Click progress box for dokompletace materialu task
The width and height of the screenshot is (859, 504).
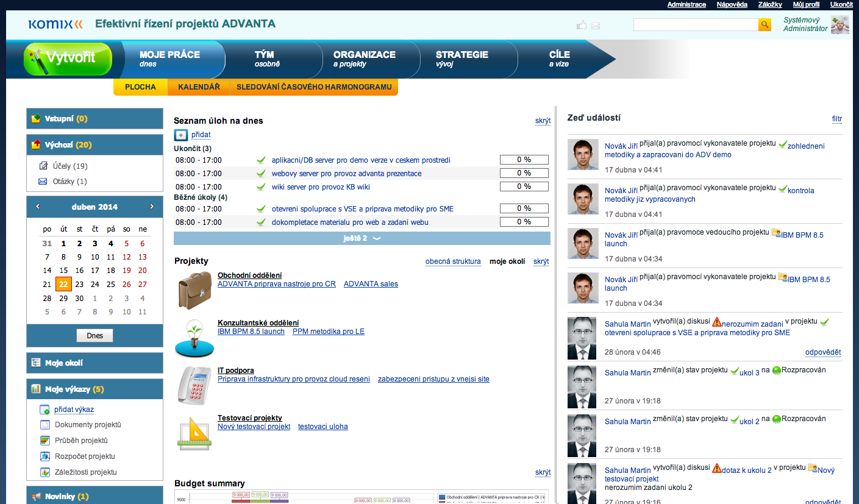tap(524, 222)
